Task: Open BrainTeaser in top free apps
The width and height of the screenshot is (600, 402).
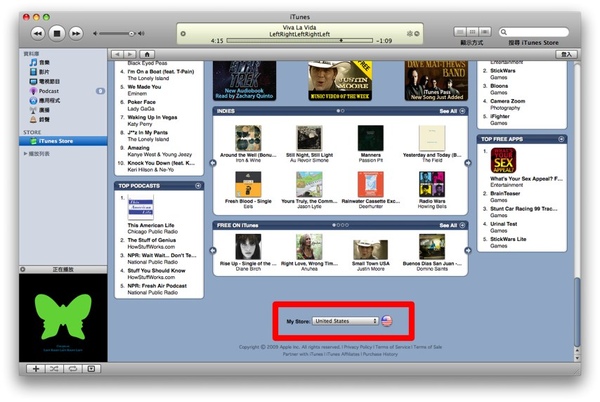Action: coord(505,194)
